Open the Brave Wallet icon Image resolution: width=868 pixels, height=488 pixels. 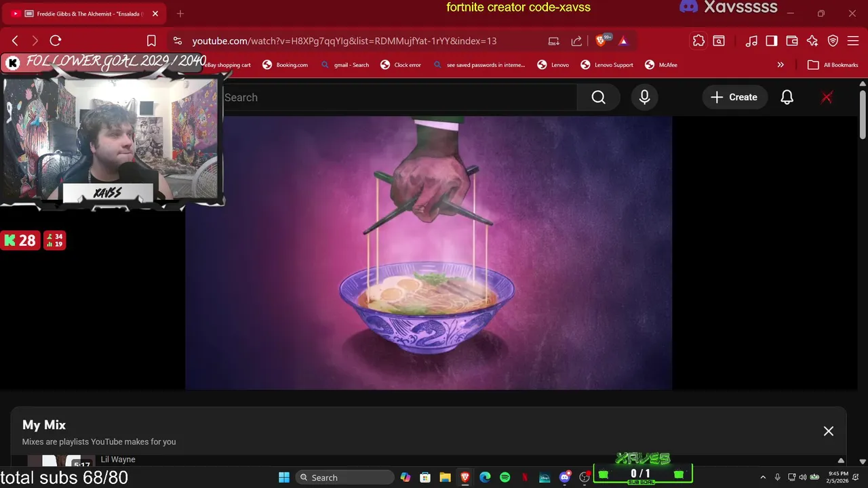pos(792,41)
